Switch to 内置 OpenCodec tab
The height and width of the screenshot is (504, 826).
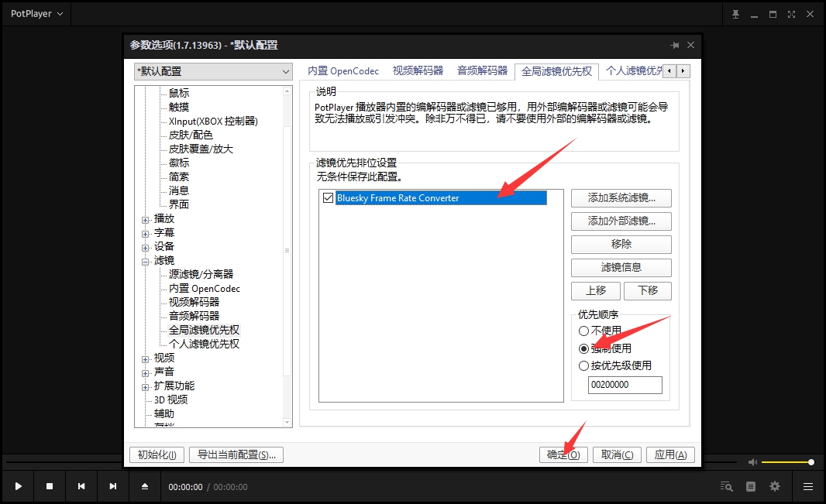(x=343, y=70)
